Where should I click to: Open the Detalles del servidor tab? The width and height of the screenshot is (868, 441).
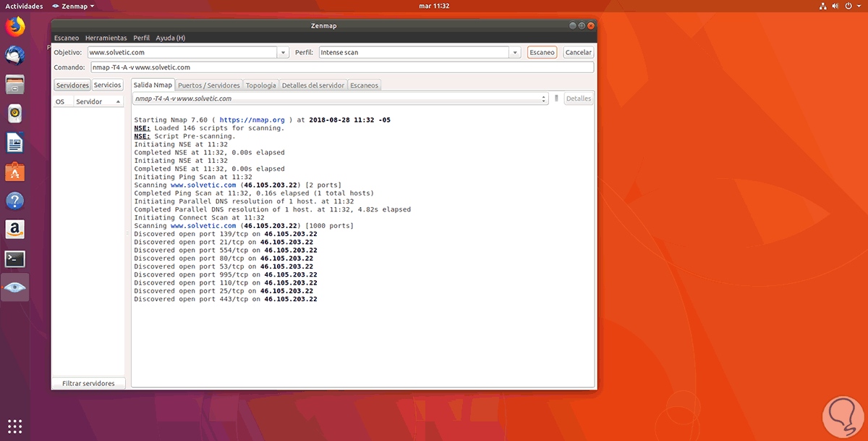[x=312, y=85]
